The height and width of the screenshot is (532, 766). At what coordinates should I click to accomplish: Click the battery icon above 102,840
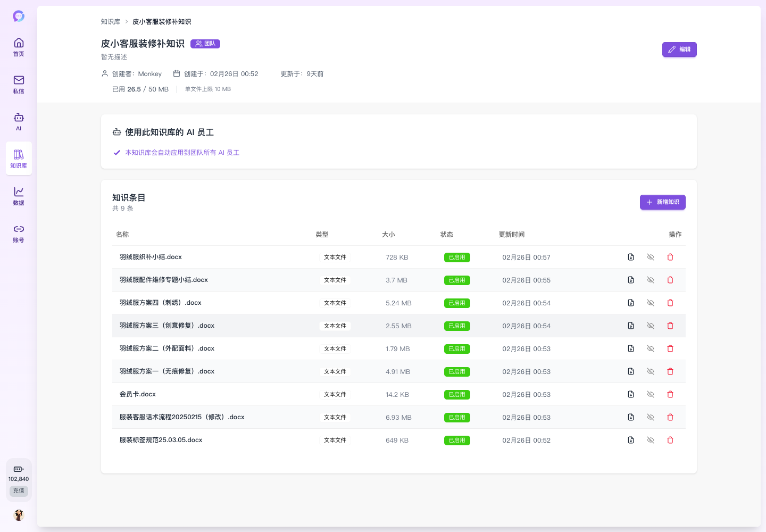point(19,469)
